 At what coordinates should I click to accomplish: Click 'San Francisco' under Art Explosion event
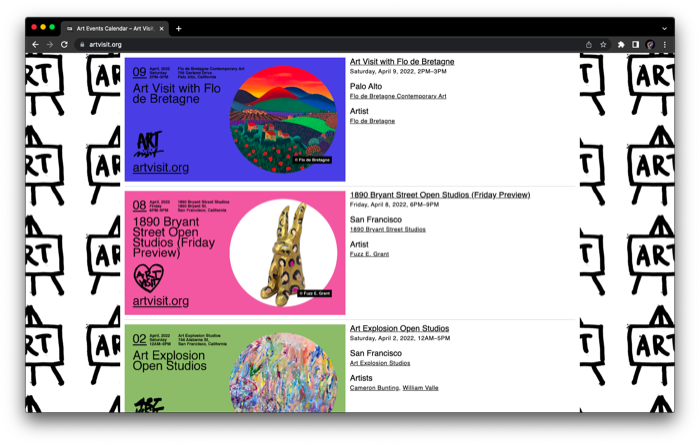click(375, 353)
